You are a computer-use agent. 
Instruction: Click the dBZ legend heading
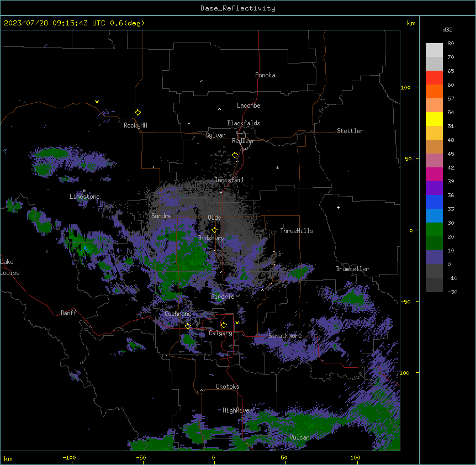[447, 29]
